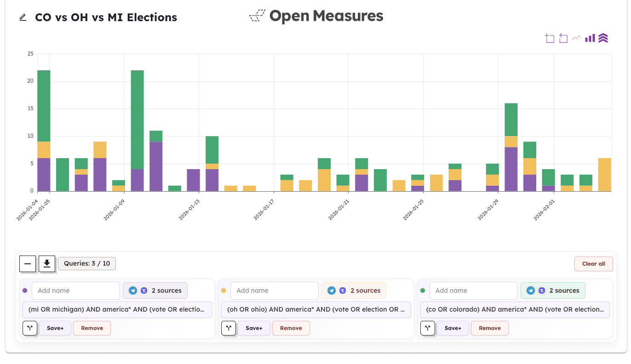Toggle the purple T source on the Michigan query
This screenshot has width=631, height=364.
(x=143, y=290)
